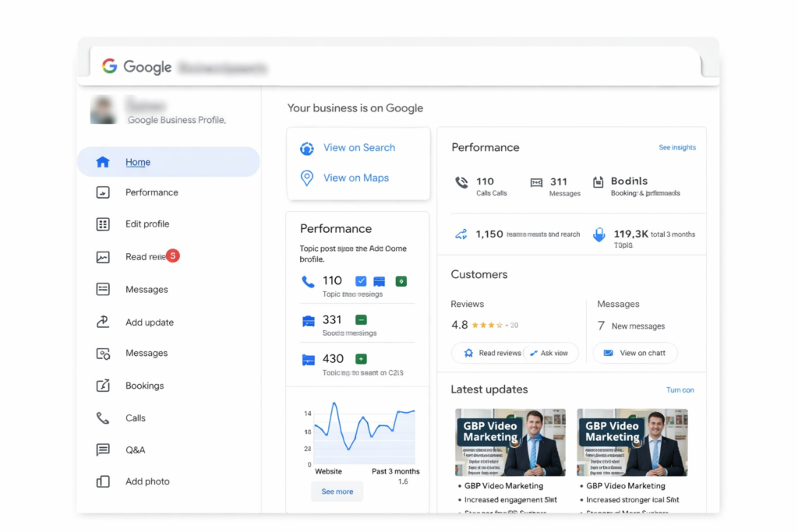This screenshot has height=532, width=798.
Task: Click the Edit profile grid icon
Action: click(x=103, y=224)
